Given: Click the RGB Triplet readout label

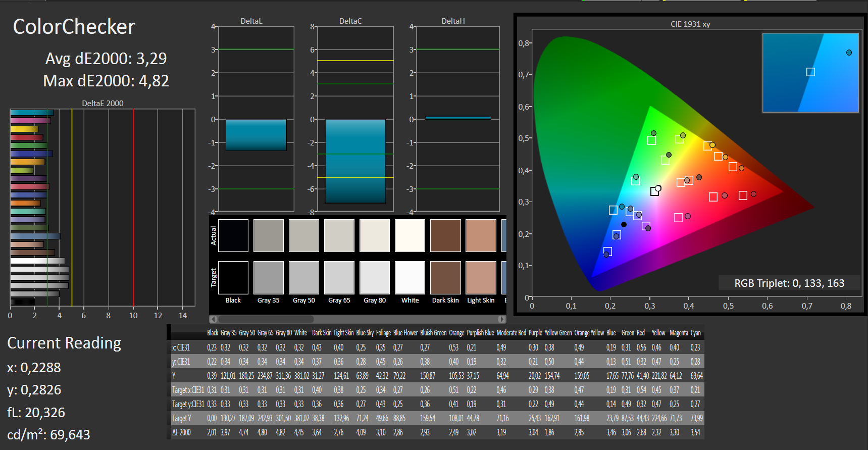Looking at the screenshot, I should 789,283.
